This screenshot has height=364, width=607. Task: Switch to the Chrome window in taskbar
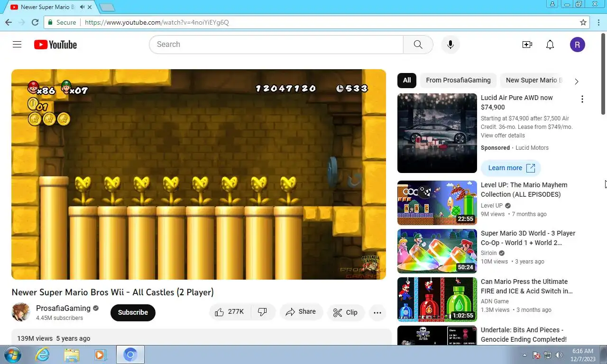tap(130, 355)
